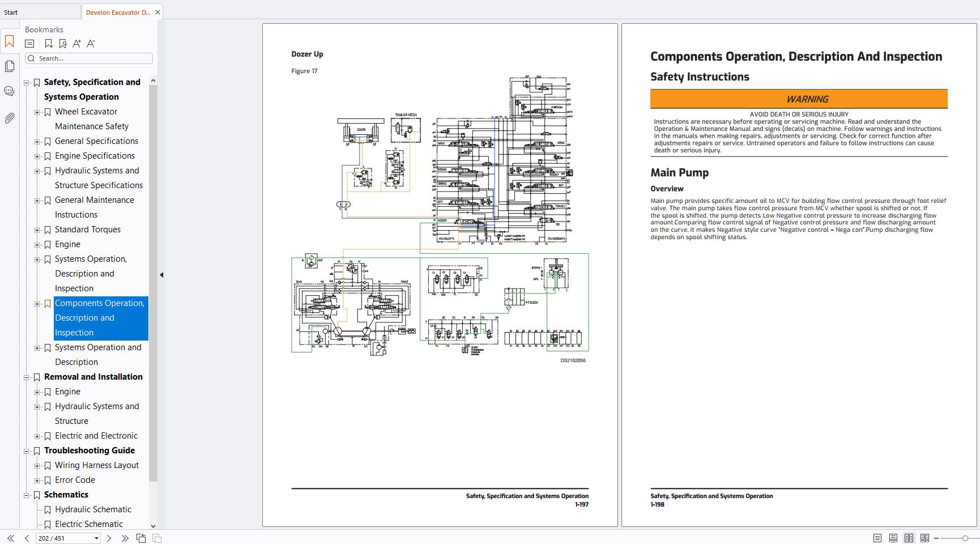Jump to last page button
Screen dimensions: 980x544
125,538
